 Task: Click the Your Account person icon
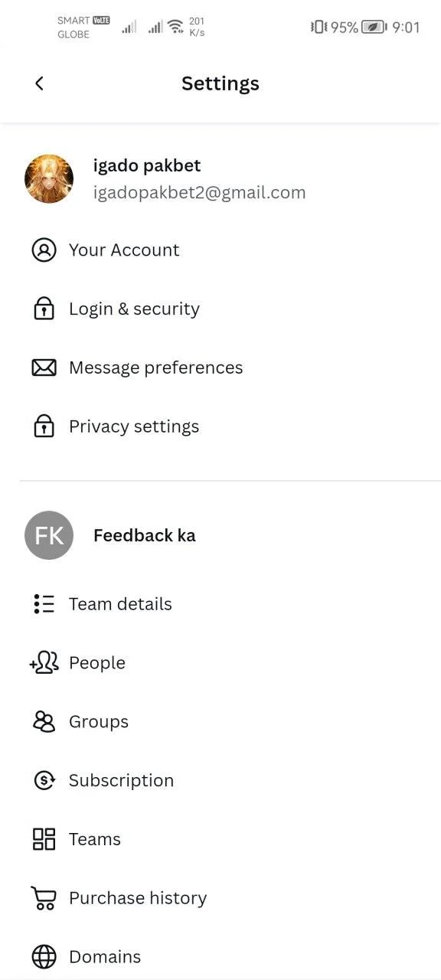coord(44,250)
